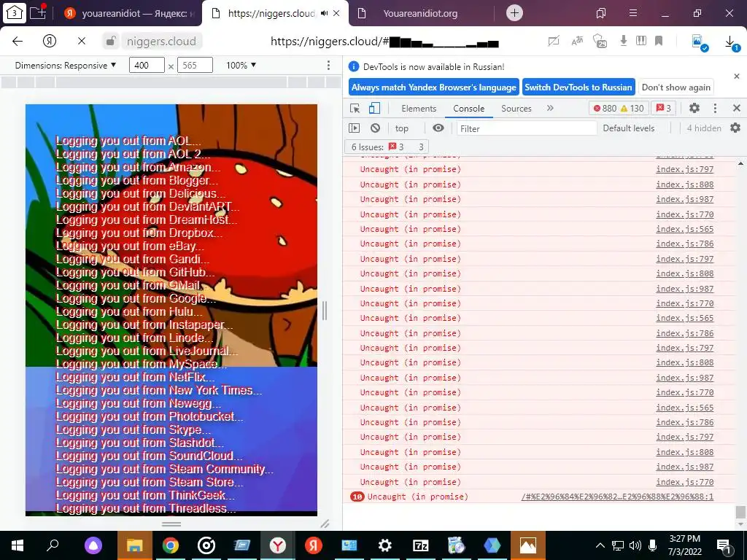Toggle the device toolbar icon in DevTools
Screen dimensions: 747x560
coord(374,108)
